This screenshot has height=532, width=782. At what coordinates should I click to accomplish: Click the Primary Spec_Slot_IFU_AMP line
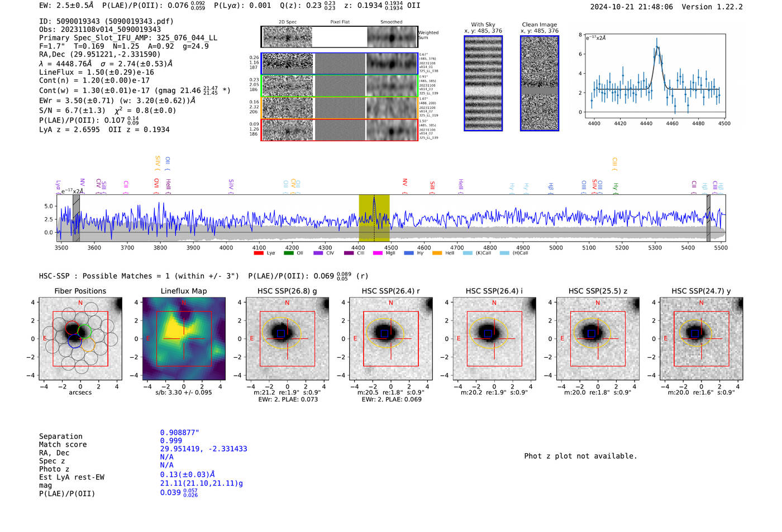[x=128, y=38]
